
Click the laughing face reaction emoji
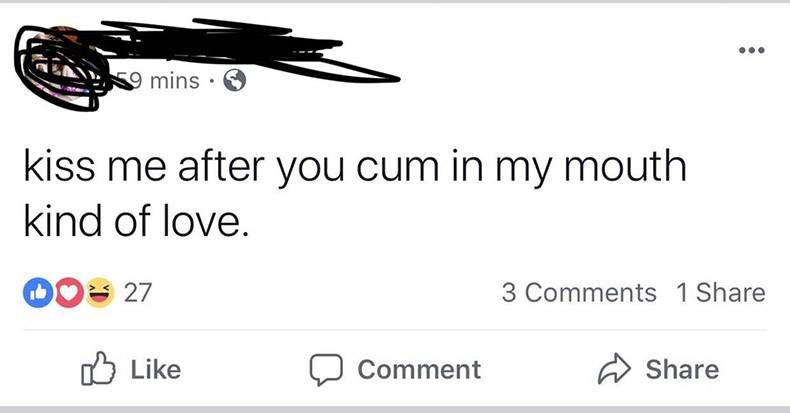coord(99,293)
